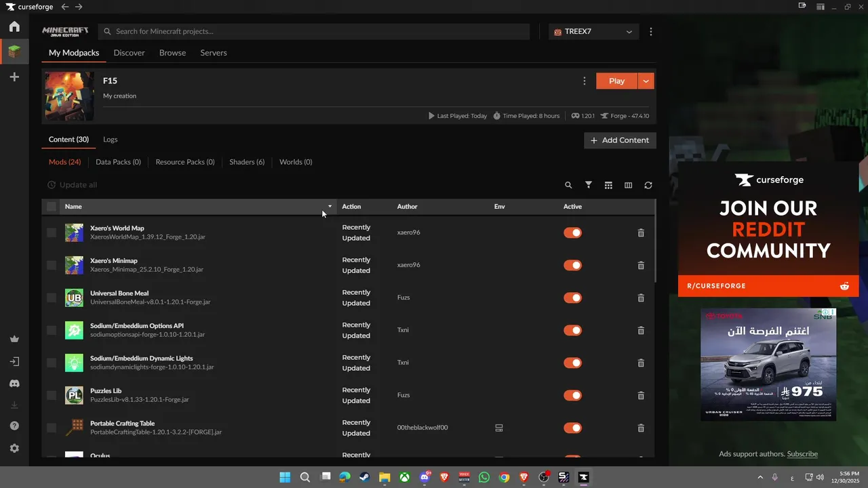The height and width of the screenshot is (488, 868).
Task: Expand the Play button dropdown arrow
Action: 646,81
